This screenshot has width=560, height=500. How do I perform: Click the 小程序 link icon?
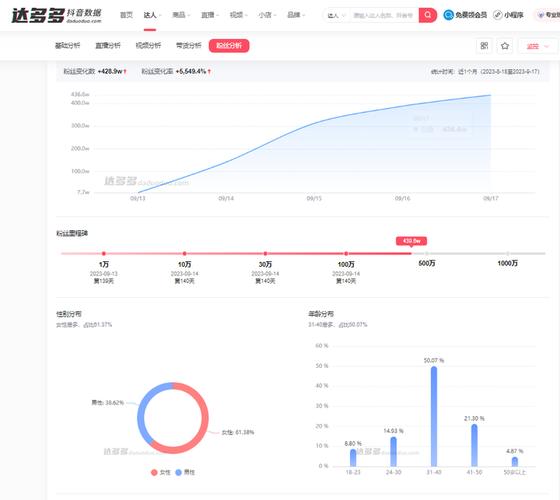coord(498,15)
